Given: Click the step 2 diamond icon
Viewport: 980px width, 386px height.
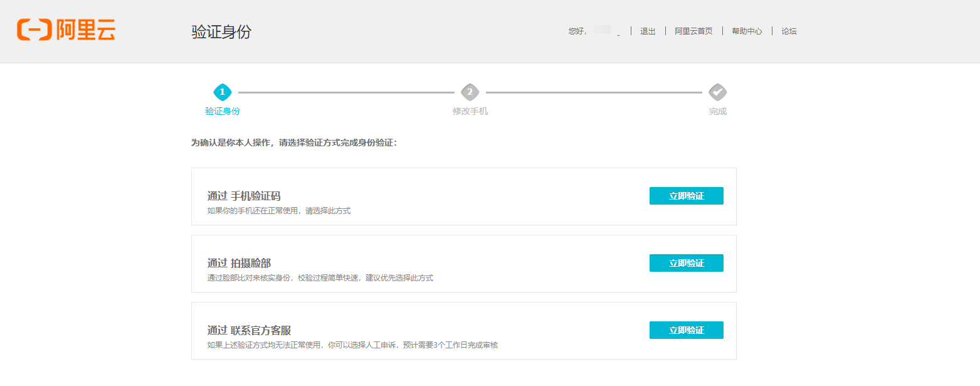Looking at the screenshot, I should (x=470, y=92).
